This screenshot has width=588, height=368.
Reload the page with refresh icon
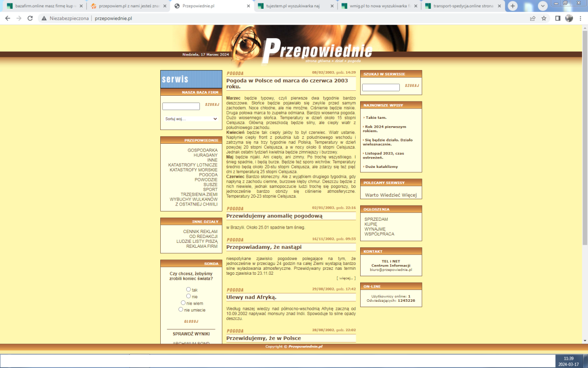pyautogui.click(x=30, y=18)
